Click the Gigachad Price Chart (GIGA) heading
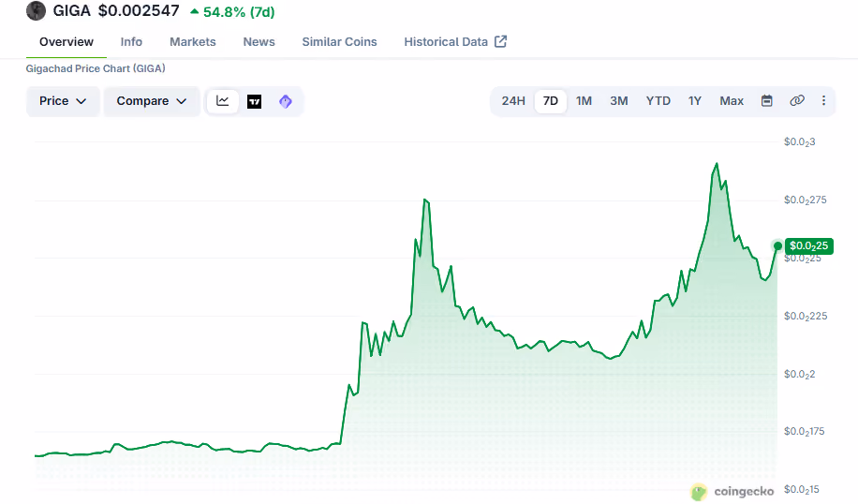The height and width of the screenshot is (504, 858). 96,68
